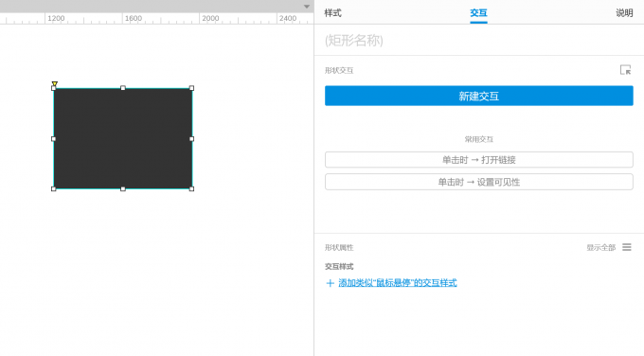This screenshot has height=356, width=644.
Task: Click the yellow corner-radius handle on rectangle
Action: [x=55, y=83]
